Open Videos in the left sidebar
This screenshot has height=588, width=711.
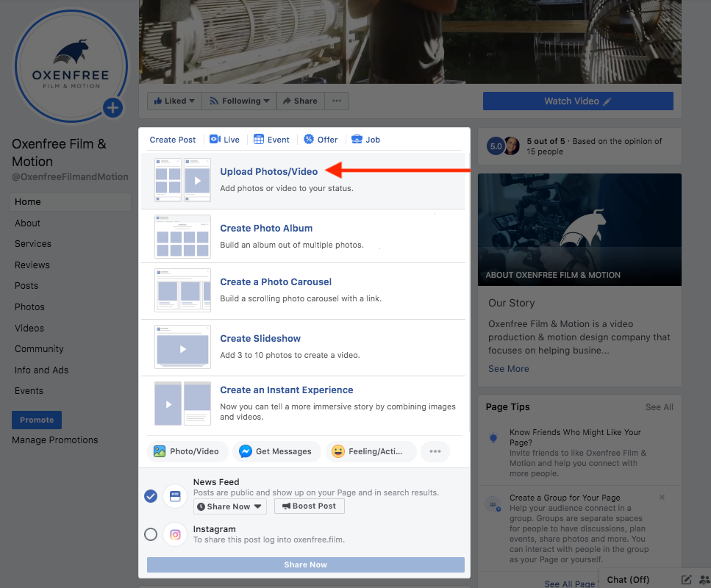click(x=29, y=329)
